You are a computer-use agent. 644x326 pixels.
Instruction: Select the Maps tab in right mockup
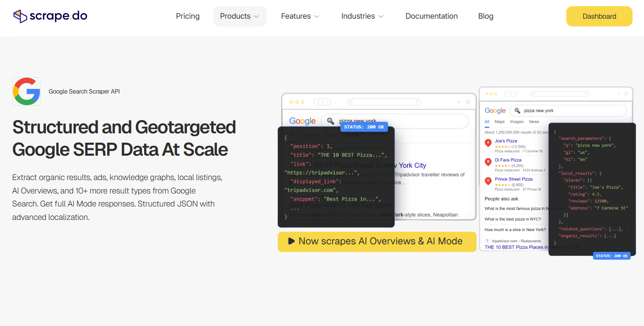pyautogui.click(x=499, y=122)
